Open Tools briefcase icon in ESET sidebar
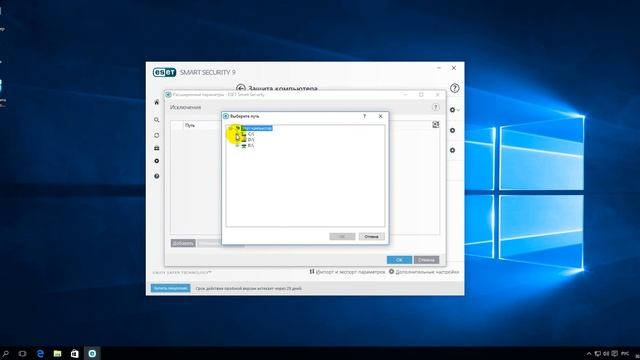This screenshot has height=360, width=640. pos(157,148)
